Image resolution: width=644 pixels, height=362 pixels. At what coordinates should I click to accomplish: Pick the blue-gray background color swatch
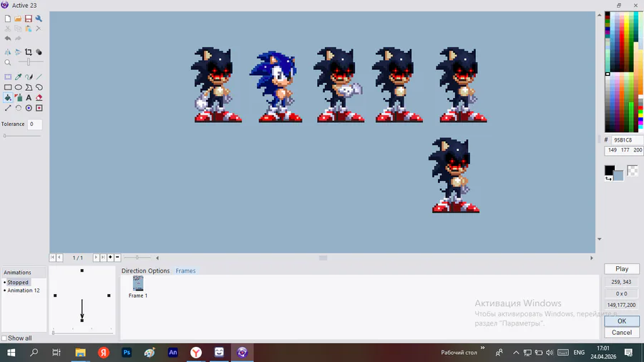(618, 176)
